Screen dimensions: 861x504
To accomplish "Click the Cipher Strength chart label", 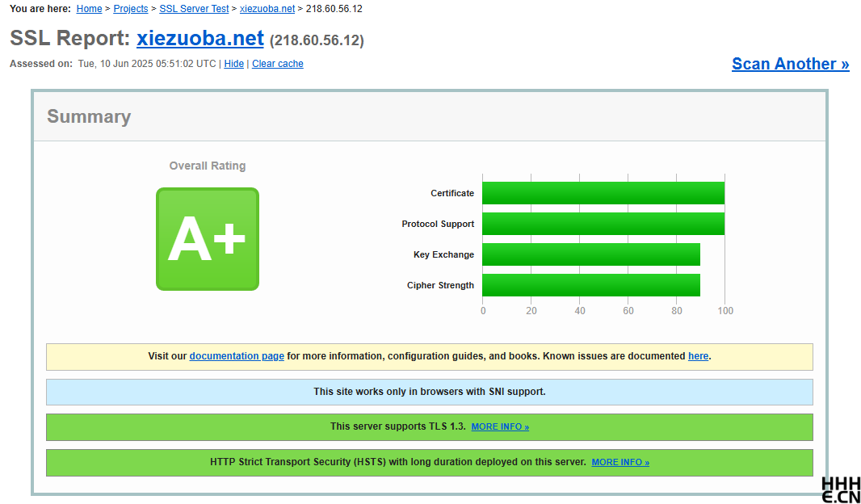I will click(440, 285).
